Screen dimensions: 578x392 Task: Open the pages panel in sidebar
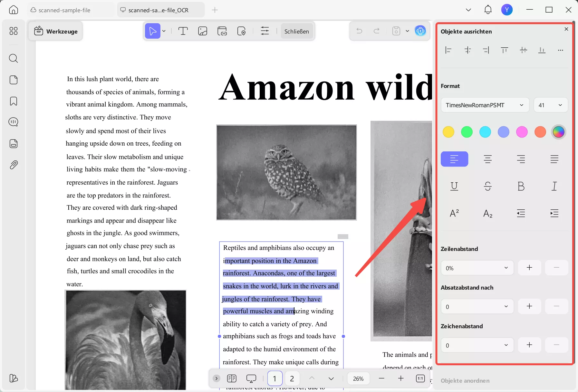pyautogui.click(x=14, y=80)
